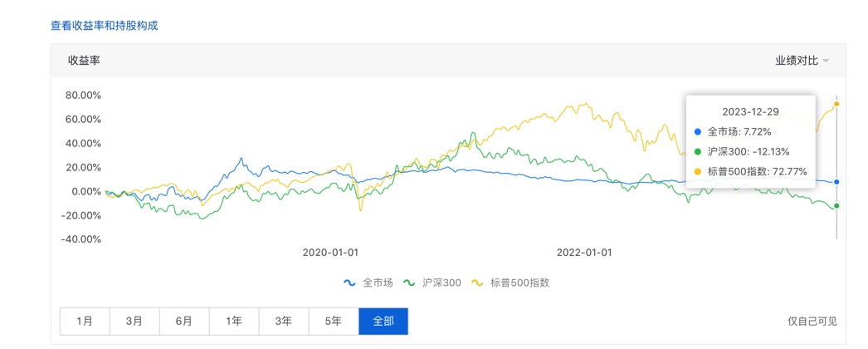Click green 沪深300 dot in tooltip
The image size is (868, 349).
(x=696, y=152)
